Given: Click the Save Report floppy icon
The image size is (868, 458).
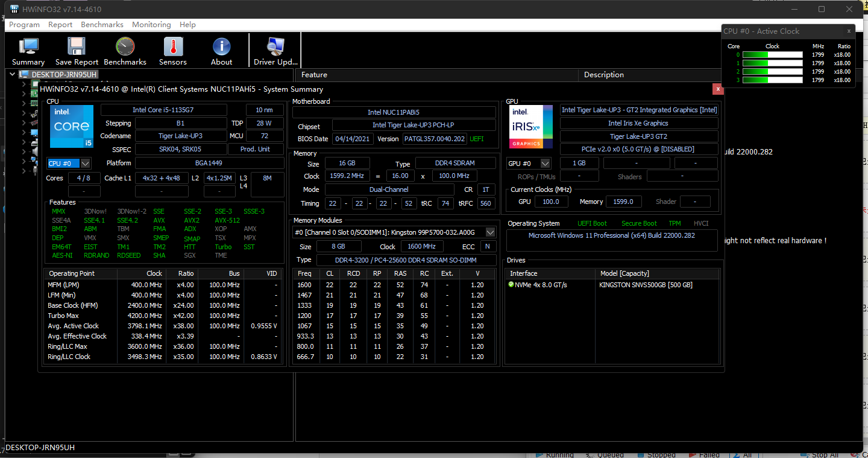Looking at the screenshot, I should click(77, 48).
